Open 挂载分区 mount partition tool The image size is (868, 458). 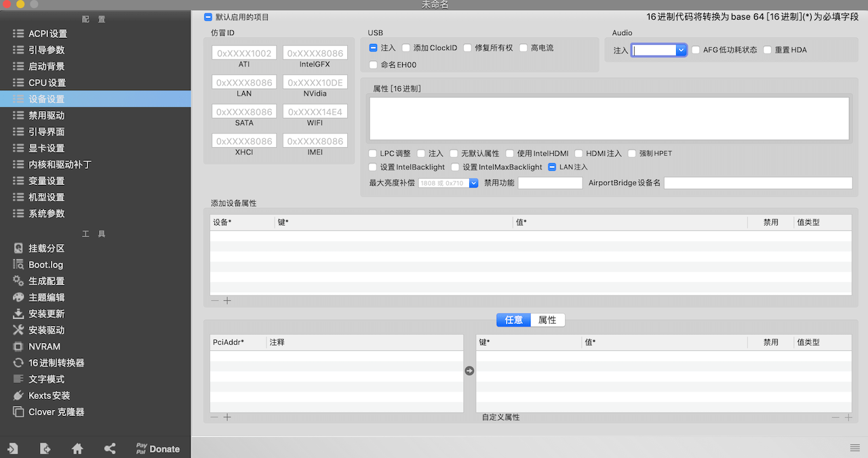point(46,249)
